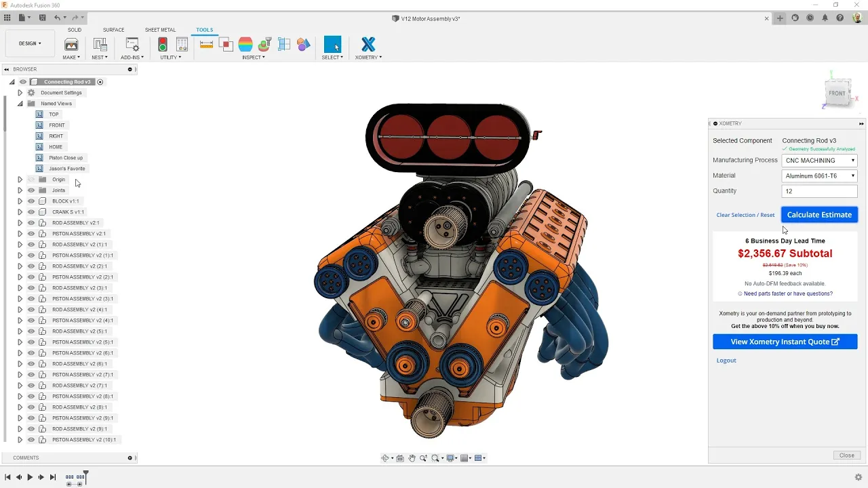The image size is (868, 488).
Task: Activate Connecting Rod v3 radio button
Action: point(100,82)
